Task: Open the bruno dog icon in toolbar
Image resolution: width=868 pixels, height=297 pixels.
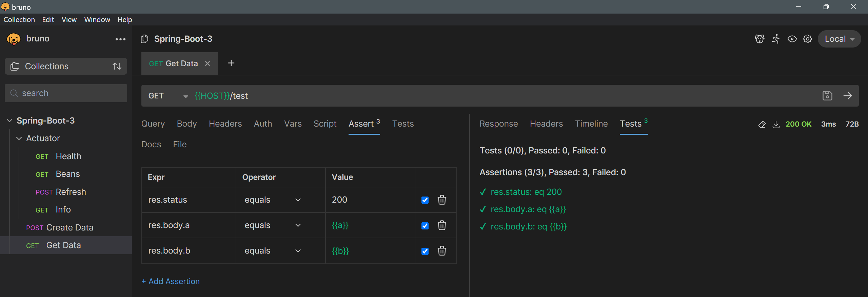Action: tap(759, 39)
